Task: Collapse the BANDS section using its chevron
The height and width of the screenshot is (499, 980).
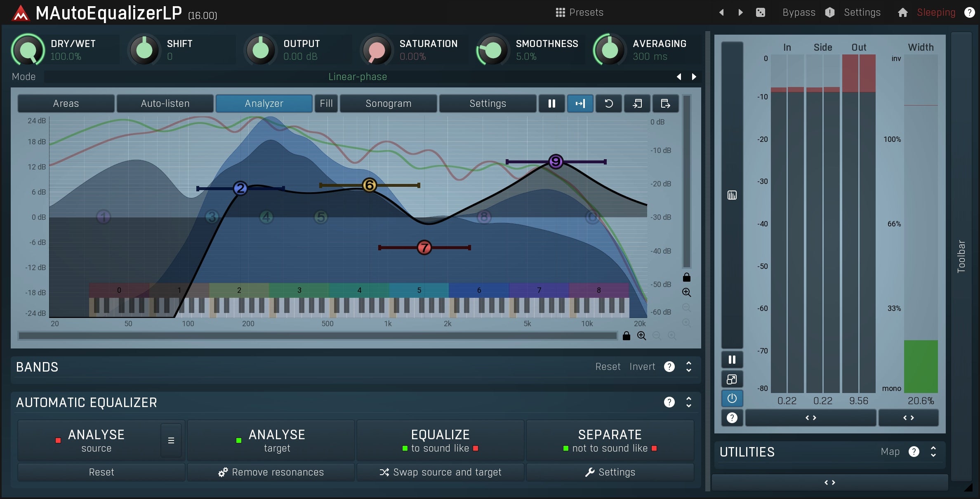Action: pos(688,367)
